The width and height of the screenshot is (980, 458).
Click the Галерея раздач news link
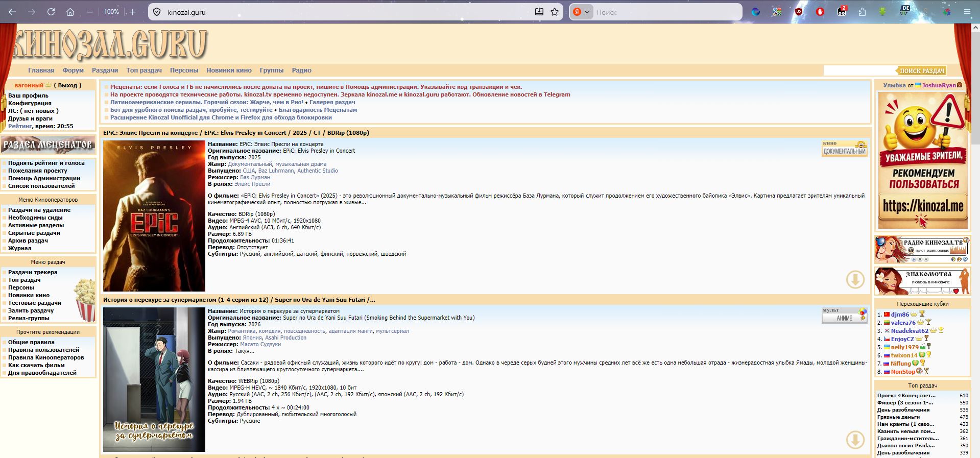(x=332, y=102)
